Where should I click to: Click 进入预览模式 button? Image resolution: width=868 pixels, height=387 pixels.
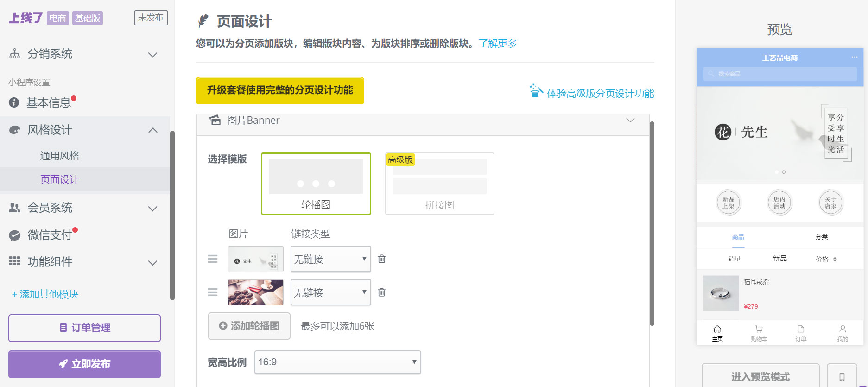(x=760, y=377)
